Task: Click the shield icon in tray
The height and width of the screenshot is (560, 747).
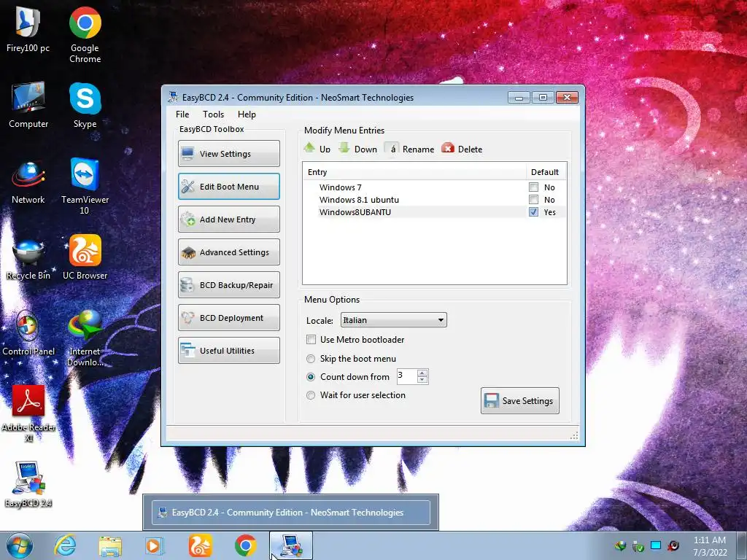Action: pos(638,546)
